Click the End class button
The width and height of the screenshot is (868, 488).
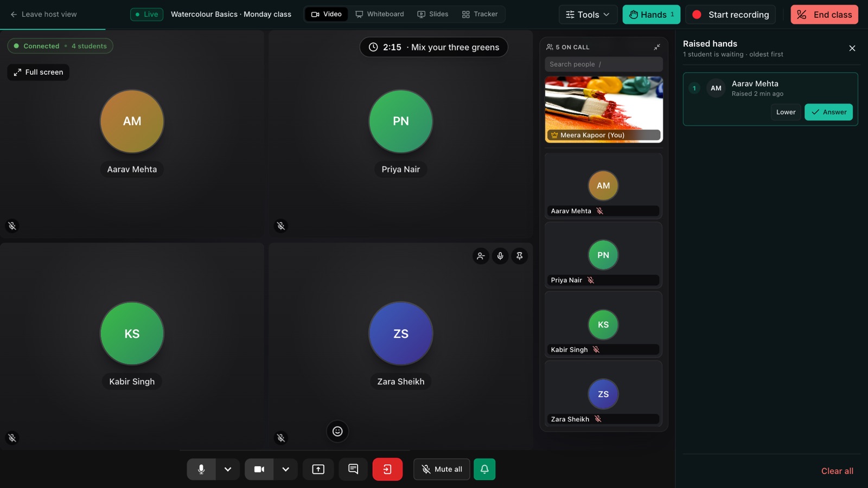pyautogui.click(x=825, y=15)
